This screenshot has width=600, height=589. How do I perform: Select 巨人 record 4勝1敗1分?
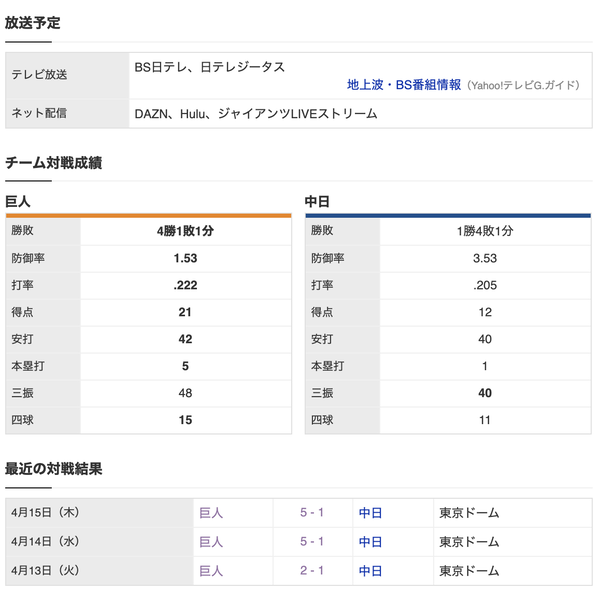(186, 231)
